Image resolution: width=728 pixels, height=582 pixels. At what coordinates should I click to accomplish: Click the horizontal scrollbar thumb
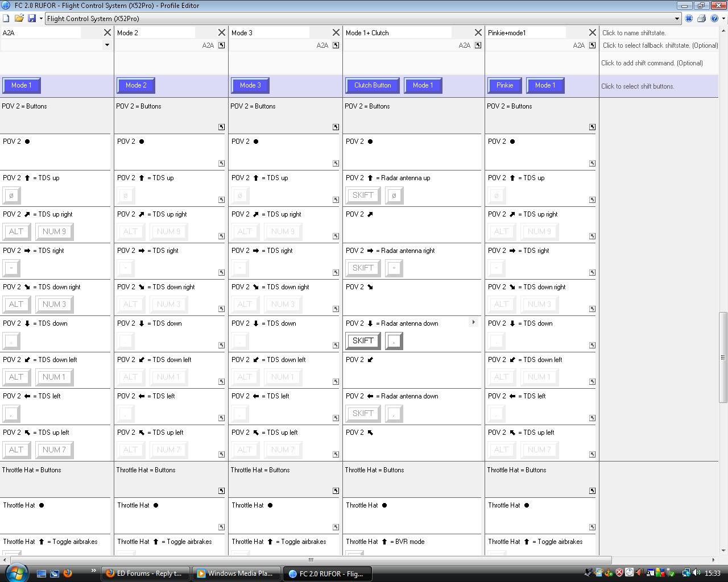click(x=311, y=560)
